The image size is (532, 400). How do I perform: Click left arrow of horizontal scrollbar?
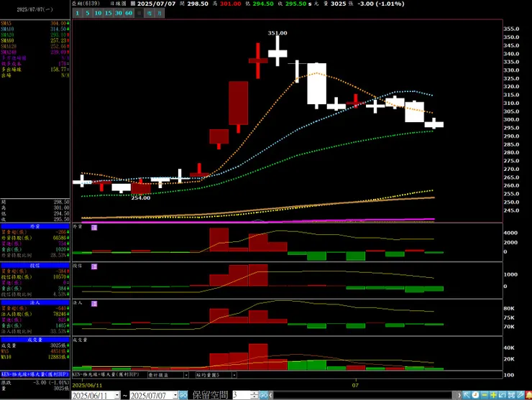271,395
